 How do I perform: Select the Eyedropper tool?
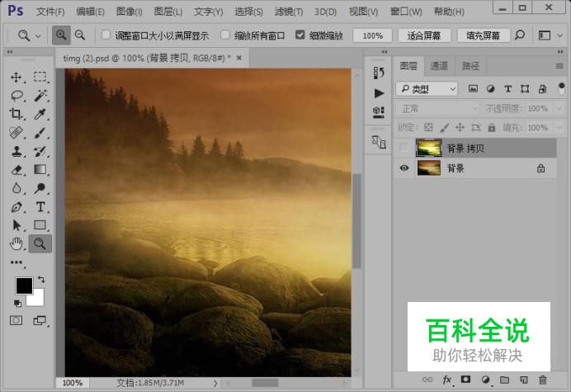click(40, 114)
